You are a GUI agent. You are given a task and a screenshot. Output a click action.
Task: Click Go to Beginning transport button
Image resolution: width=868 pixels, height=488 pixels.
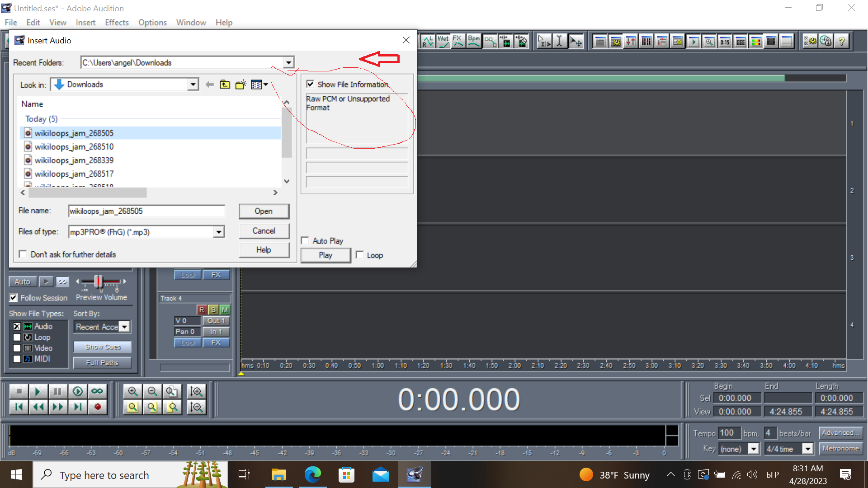(x=19, y=407)
